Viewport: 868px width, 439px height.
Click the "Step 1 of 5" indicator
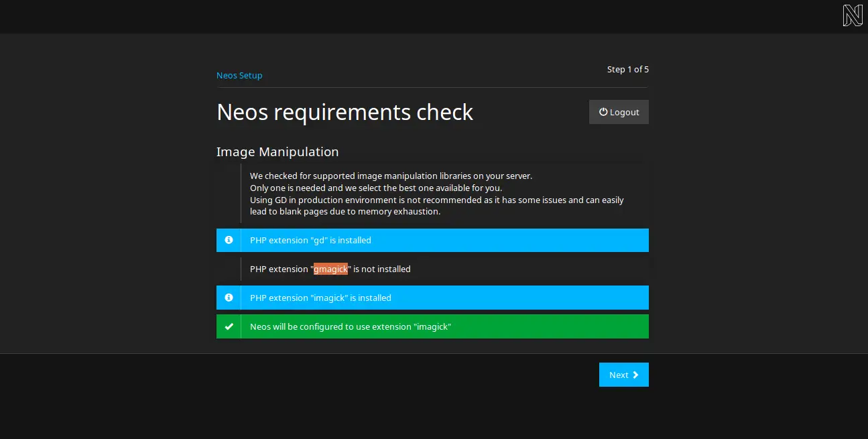coord(628,69)
